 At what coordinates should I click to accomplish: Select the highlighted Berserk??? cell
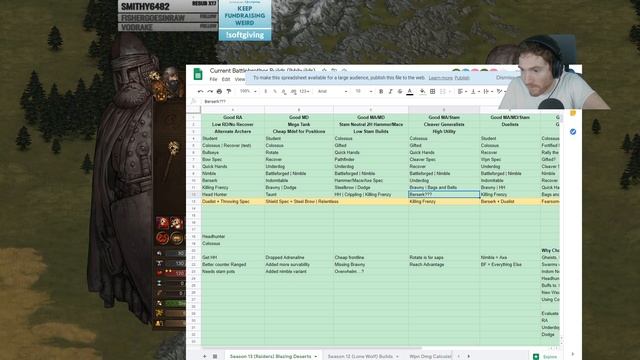(444, 194)
